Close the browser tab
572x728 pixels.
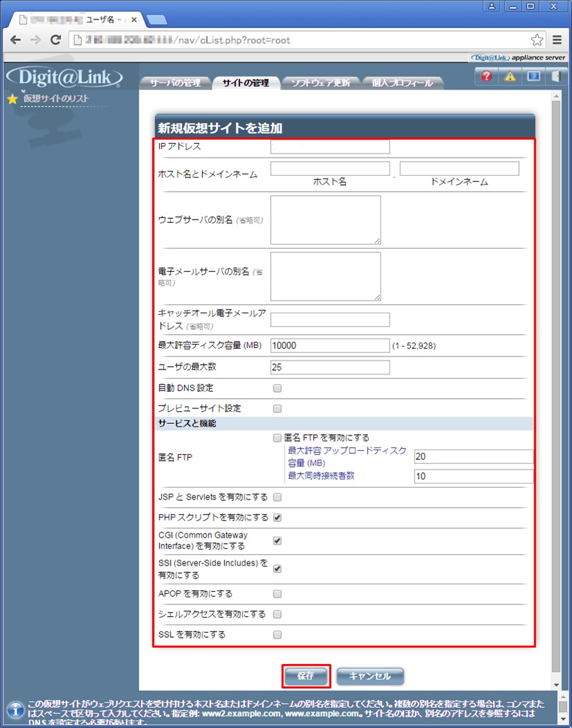(x=134, y=20)
